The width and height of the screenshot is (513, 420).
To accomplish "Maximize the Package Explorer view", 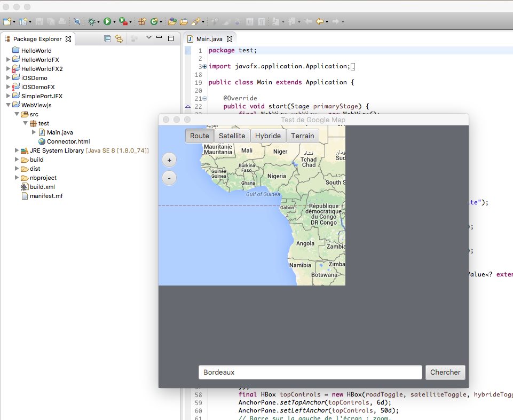I will pyautogui.click(x=171, y=38).
